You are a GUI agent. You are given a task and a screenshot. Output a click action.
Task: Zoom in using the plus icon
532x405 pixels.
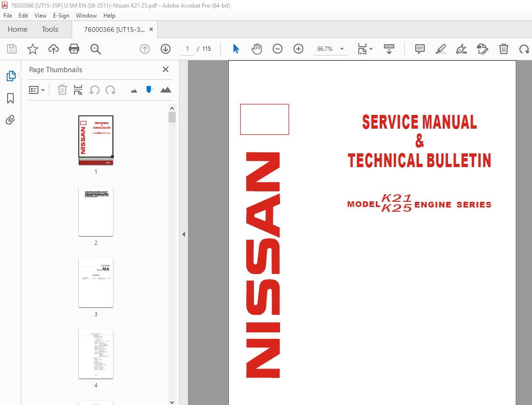coord(299,49)
